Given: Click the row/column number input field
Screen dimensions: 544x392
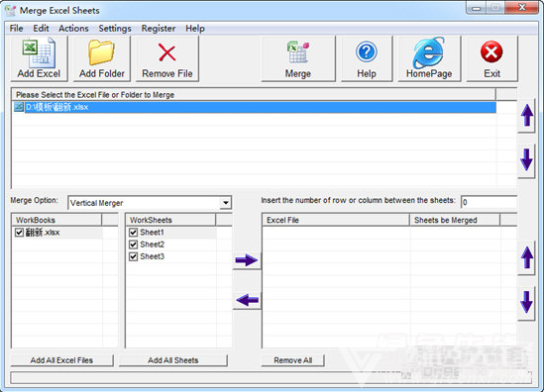Looking at the screenshot, I should [489, 202].
